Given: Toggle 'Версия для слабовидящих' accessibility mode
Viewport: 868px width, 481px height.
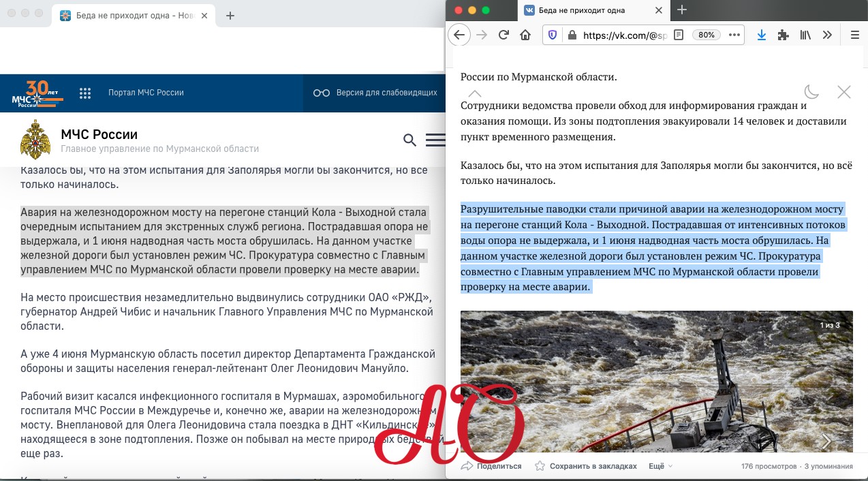Looking at the screenshot, I should tap(375, 93).
